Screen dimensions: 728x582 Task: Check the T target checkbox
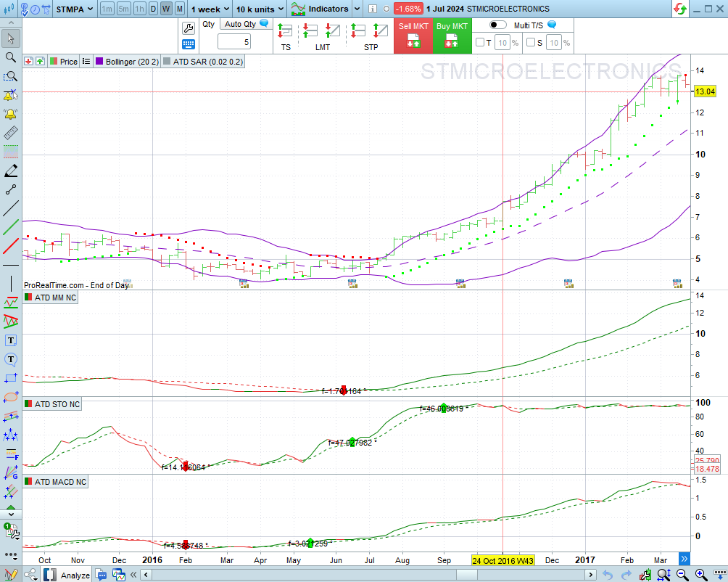(480, 43)
